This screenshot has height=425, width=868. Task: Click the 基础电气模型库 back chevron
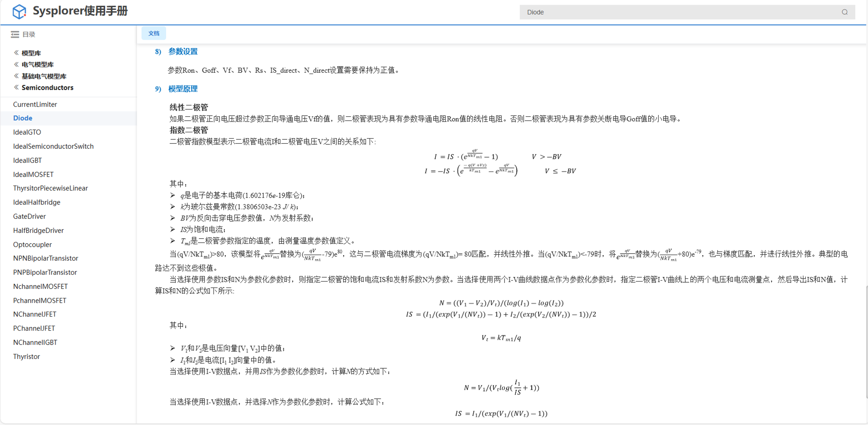pos(16,76)
